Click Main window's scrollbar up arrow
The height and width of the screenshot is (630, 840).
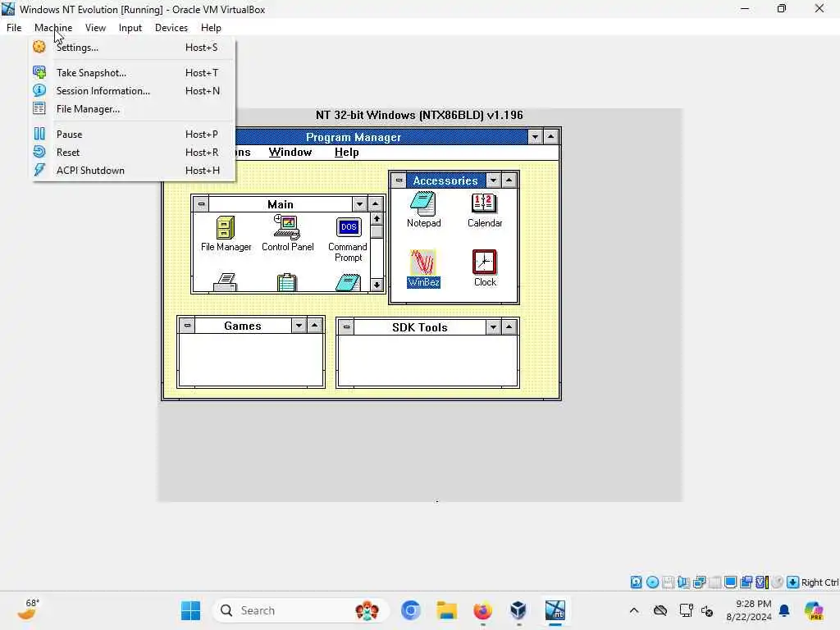(x=377, y=219)
